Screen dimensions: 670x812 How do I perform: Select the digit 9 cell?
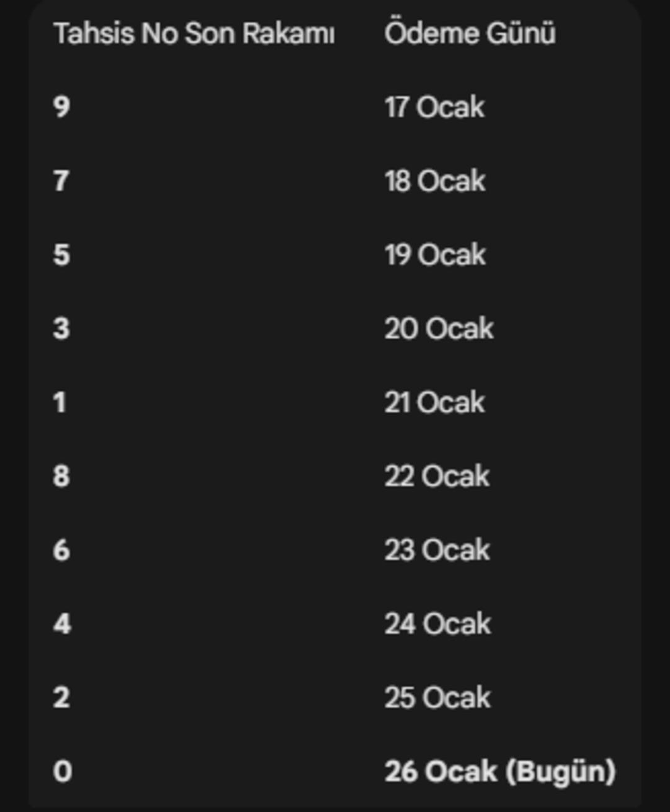pos(61,107)
